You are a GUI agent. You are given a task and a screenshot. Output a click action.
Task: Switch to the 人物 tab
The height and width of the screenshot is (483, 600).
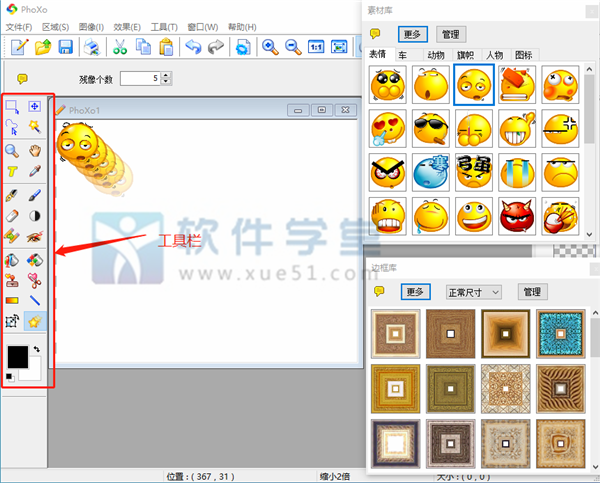(493, 55)
